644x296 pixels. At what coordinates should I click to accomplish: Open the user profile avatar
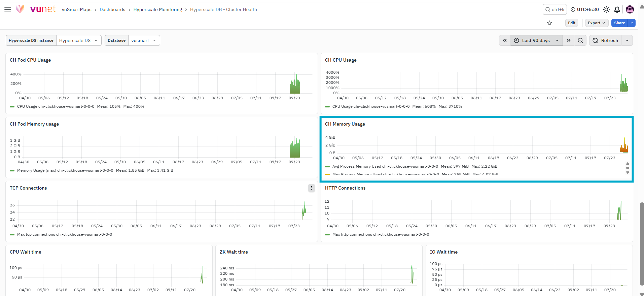click(x=630, y=9)
